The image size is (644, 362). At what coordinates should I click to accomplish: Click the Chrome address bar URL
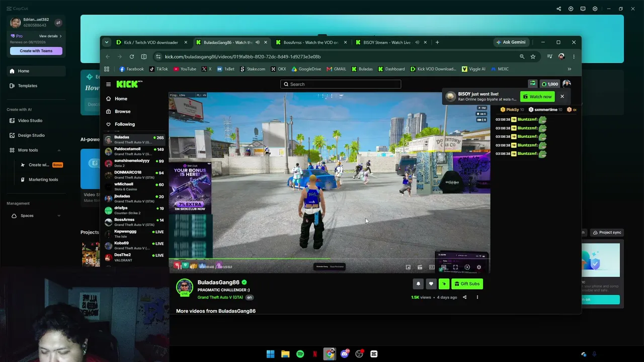point(243,57)
